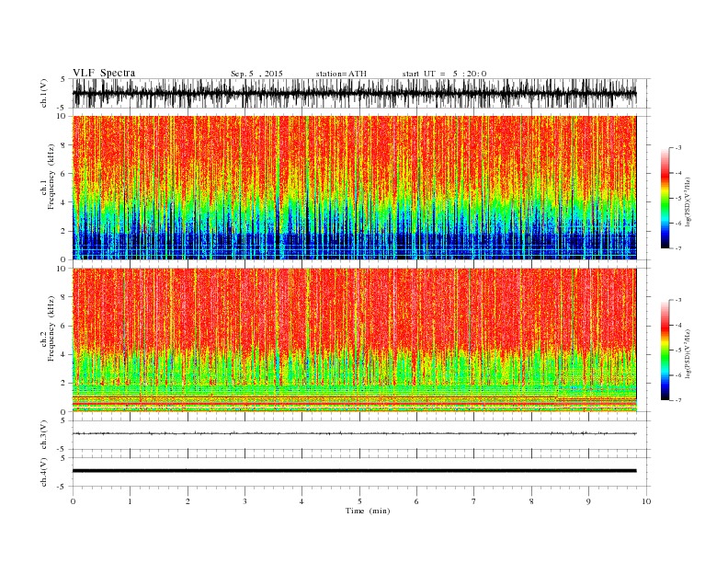
Task: Click the time axis tick label "7"
Action: 474,501
